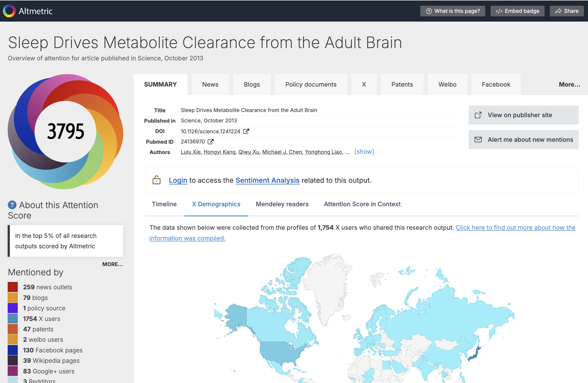Click the 3795 attention score donut
This screenshot has height=383, width=588.
point(66,132)
